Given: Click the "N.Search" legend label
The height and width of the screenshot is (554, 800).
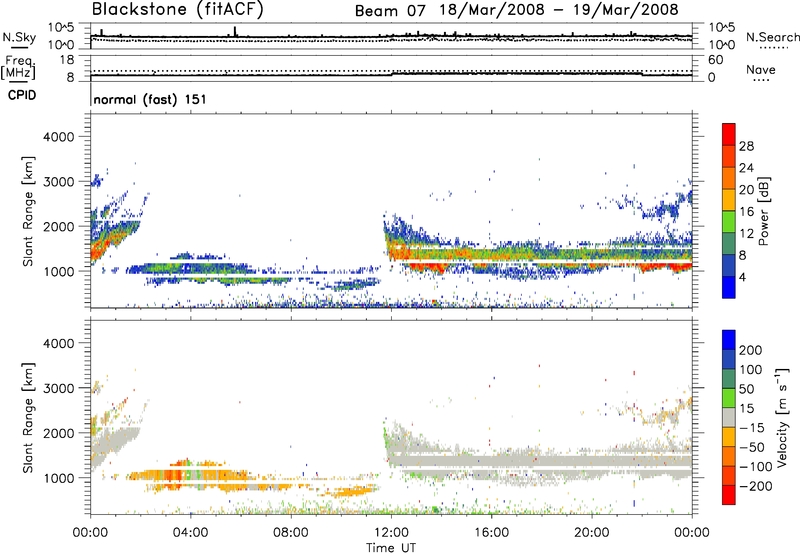Looking at the screenshot, I should [x=773, y=37].
